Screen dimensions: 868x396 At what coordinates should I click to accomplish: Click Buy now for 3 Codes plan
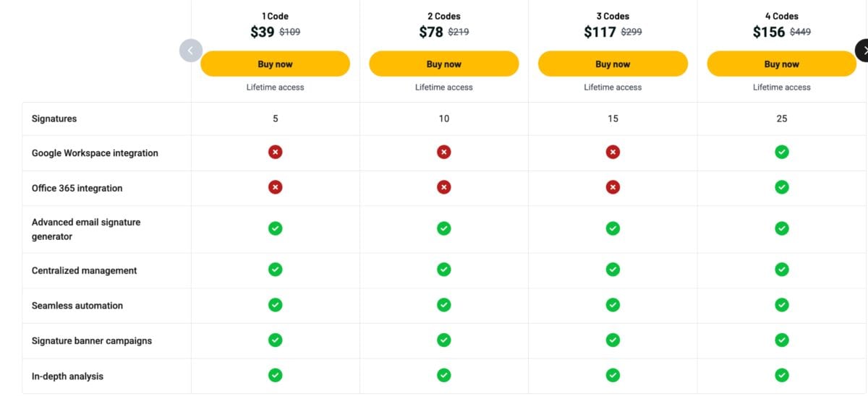coord(613,64)
